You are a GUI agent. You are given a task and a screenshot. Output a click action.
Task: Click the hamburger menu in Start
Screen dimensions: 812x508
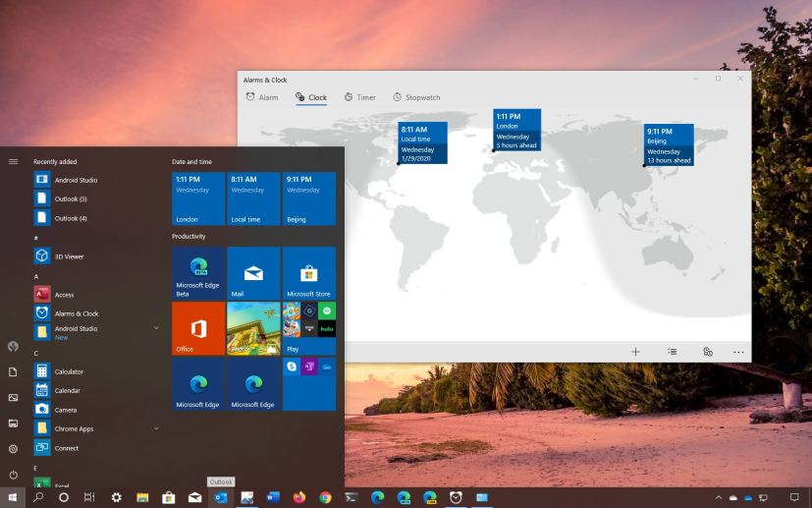click(14, 162)
